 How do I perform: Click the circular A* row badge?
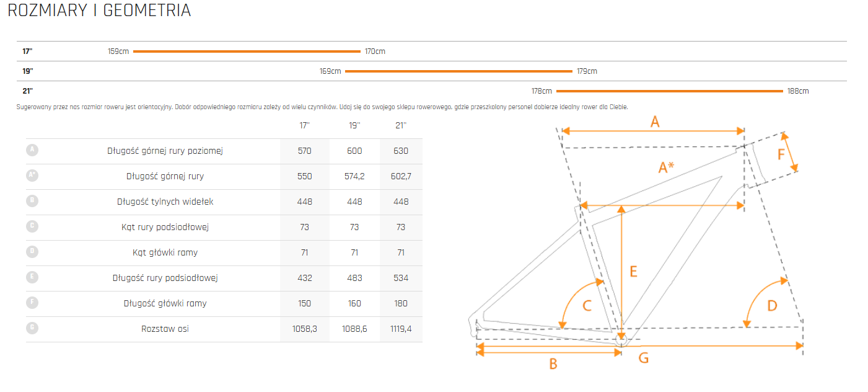point(33,176)
